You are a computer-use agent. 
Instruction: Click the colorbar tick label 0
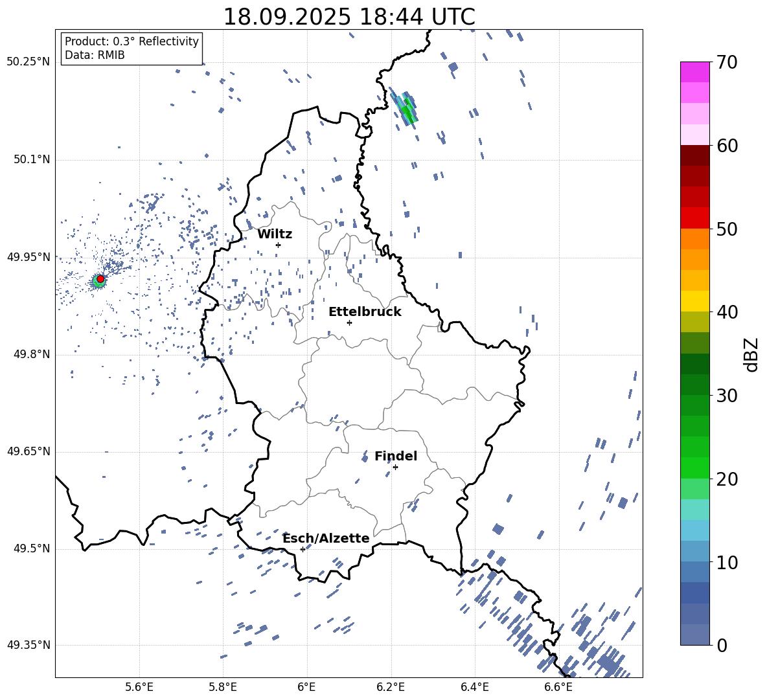(x=721, y=646)
